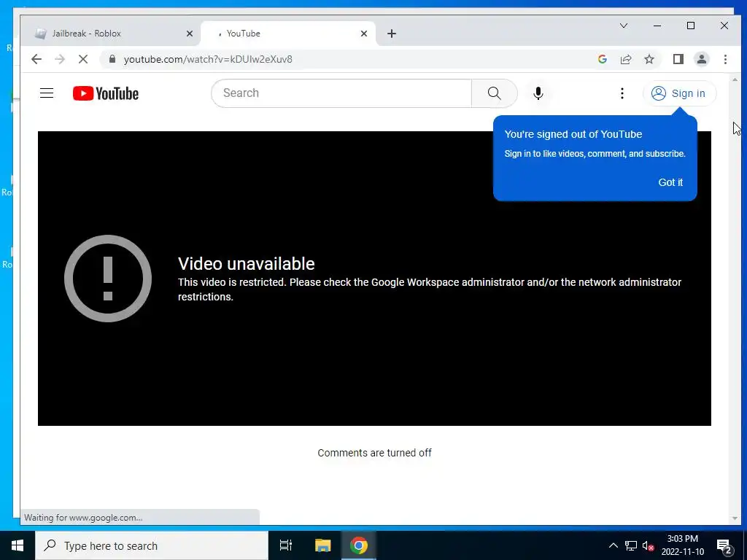Dismiss the tooltip with Got it
This screenshot has height=560, width=747.
(x=670, y=182)
